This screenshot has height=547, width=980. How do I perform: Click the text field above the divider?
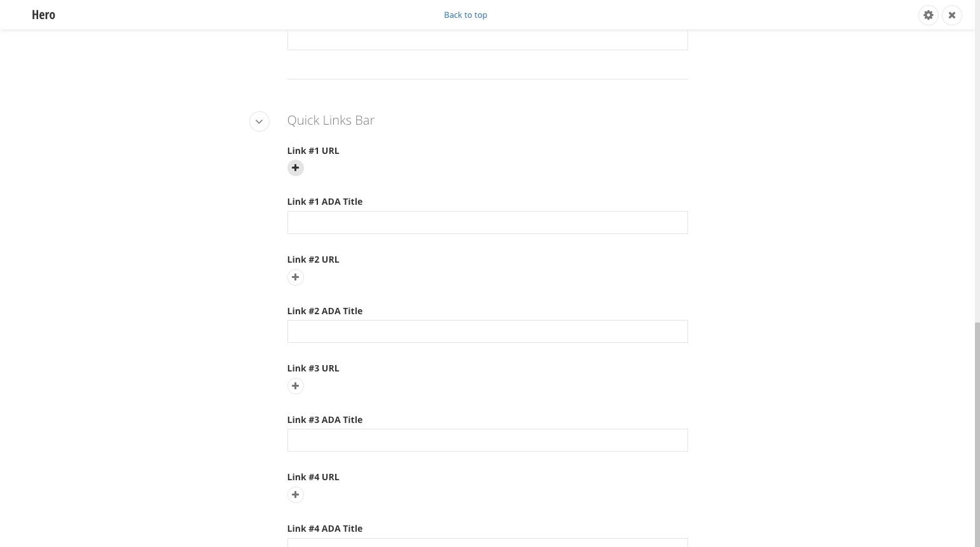click(488, 40)
